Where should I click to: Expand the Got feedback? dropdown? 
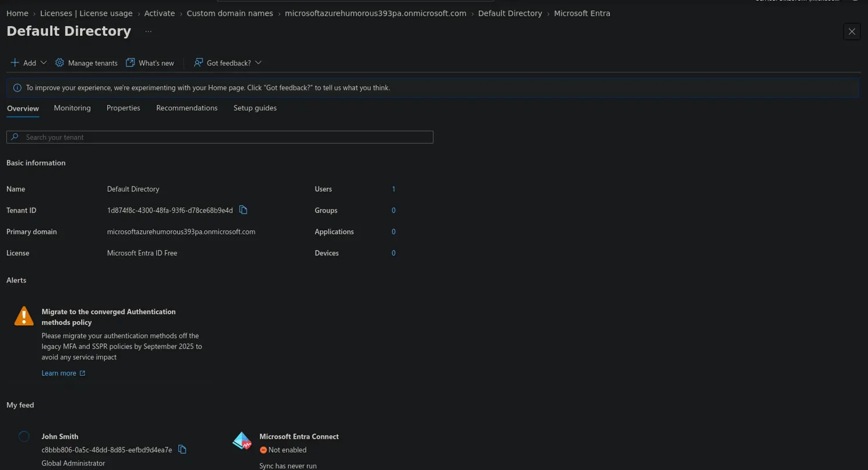[228, 63]
